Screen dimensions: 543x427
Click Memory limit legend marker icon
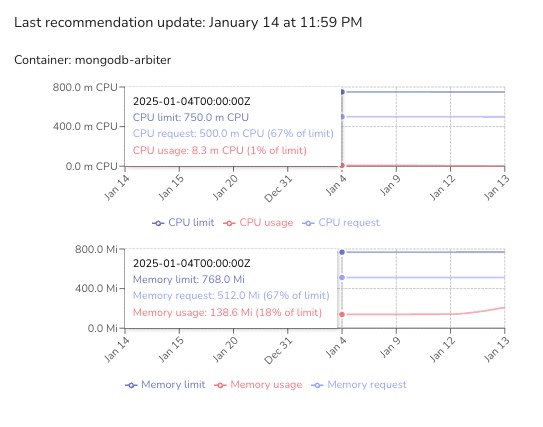pos(131,385)
